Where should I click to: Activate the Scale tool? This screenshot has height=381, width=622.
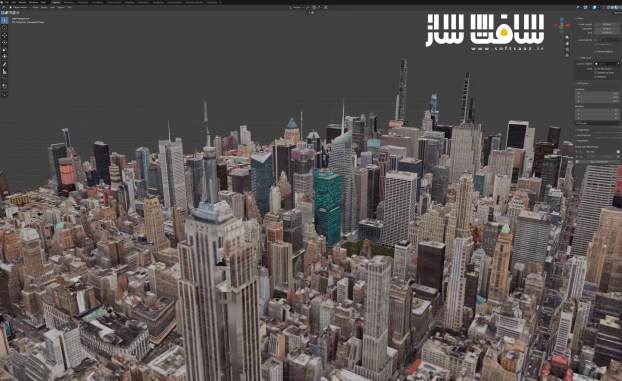(x=4, y=50)
